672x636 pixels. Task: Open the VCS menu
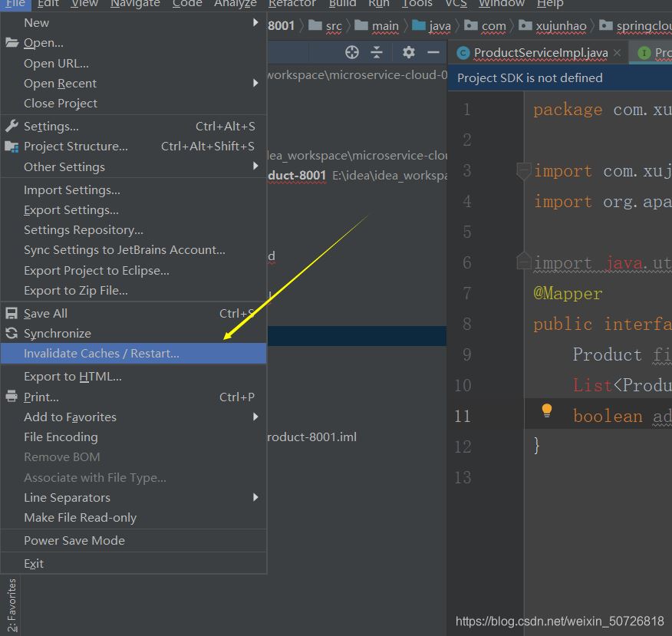pyautogui.click(x=456, y=3)
